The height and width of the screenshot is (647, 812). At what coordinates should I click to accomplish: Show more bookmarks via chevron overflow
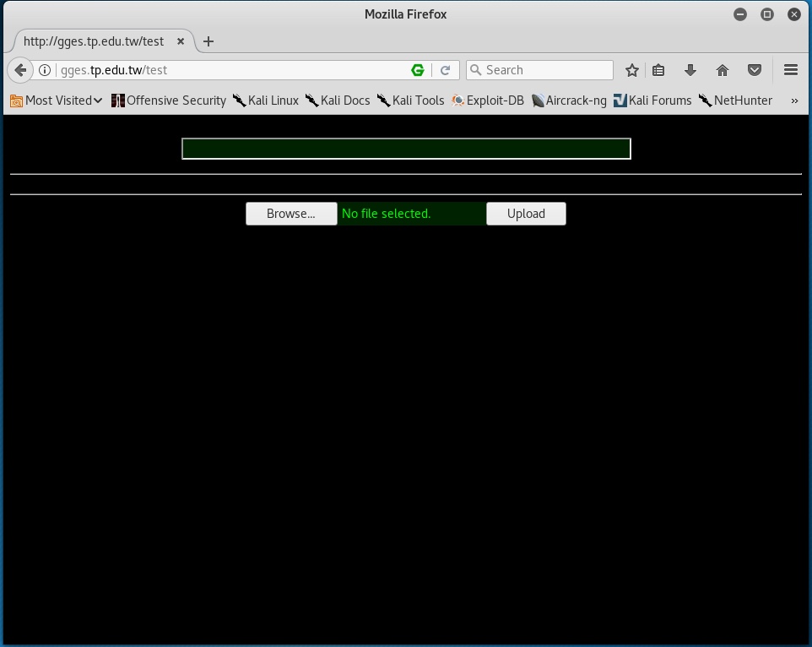click(794, 101)
